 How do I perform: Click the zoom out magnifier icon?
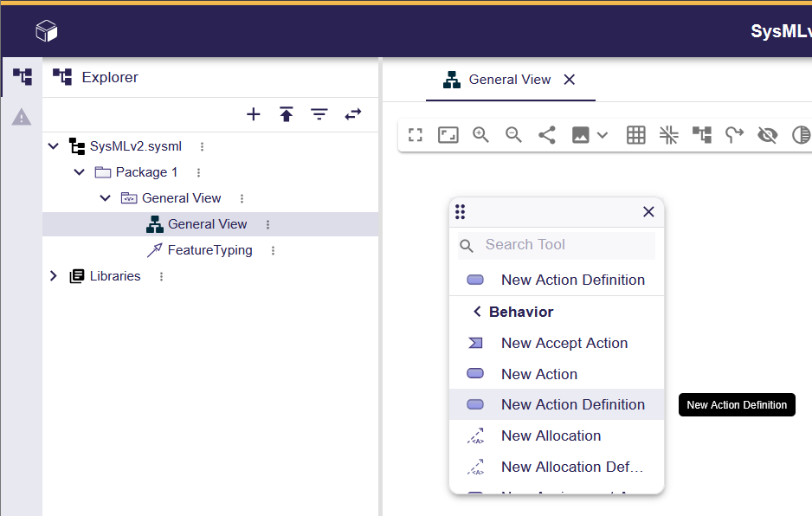pyautogui.click(x=513, y=135)
